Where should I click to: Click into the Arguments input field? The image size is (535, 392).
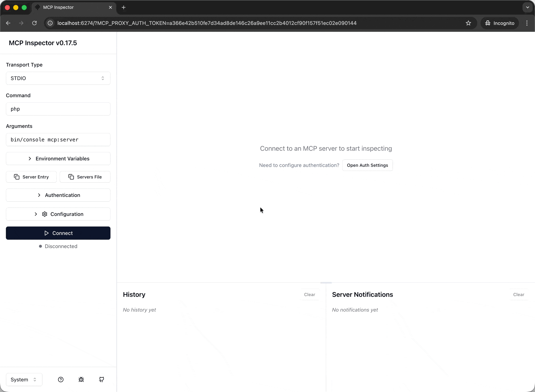(x=58, y=140)
